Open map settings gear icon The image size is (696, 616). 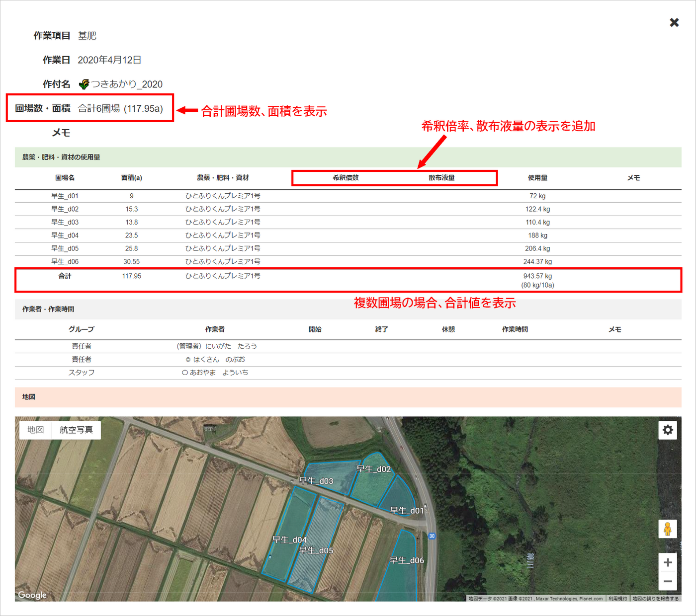pos(668,430)
